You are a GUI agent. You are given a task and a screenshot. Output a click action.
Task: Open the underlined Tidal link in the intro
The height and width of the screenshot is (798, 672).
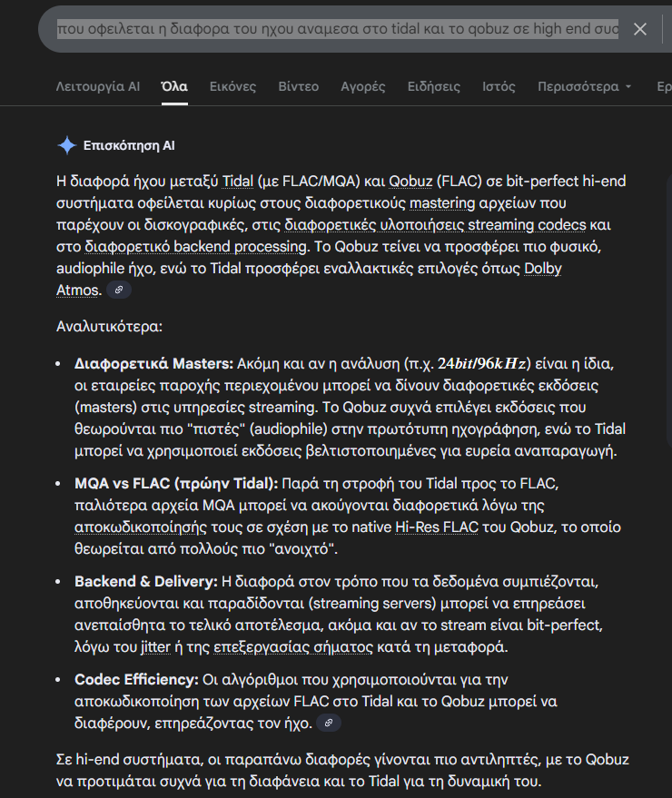point(212,182)
